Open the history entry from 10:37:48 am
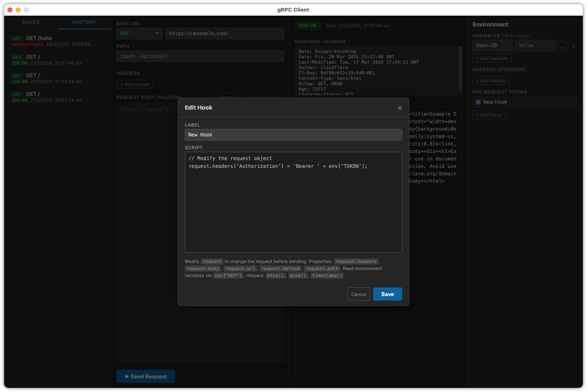This screenshot has height=392, width=587. point(58,60)
